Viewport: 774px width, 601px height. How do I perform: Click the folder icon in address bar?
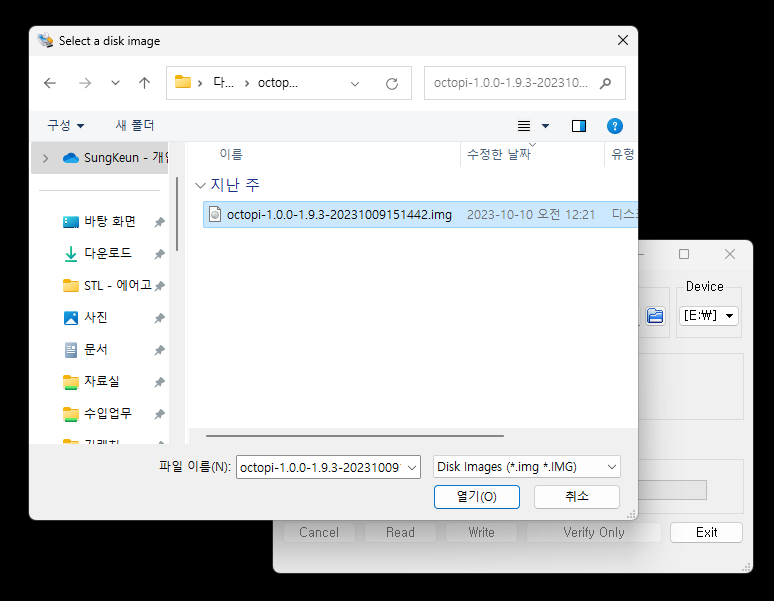183,82
